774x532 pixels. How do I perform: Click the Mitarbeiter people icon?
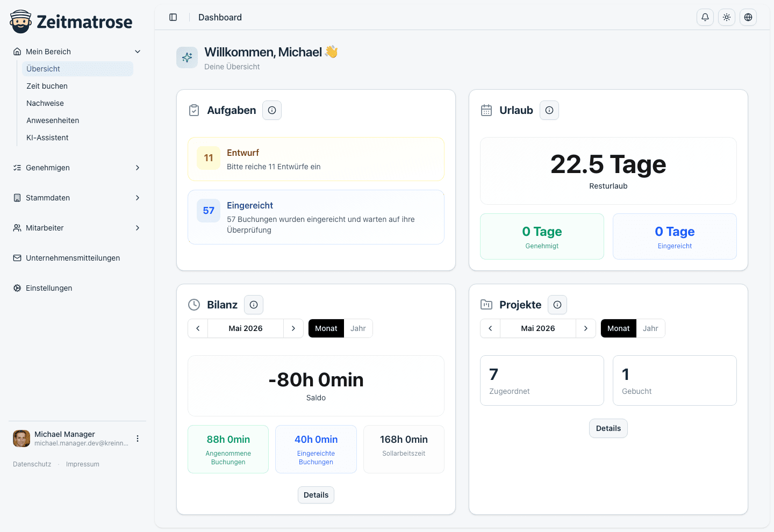coord(17,228)
